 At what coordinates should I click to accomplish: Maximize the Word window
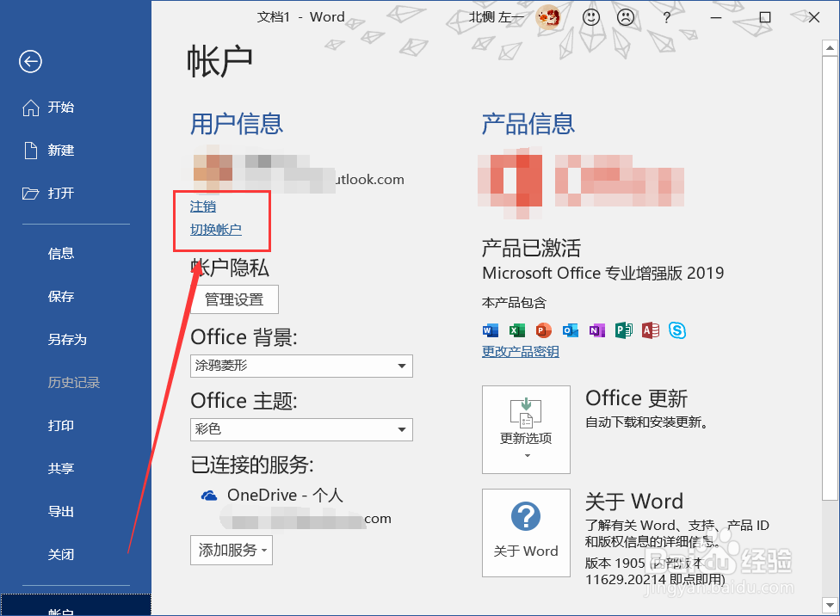tap(765, 18)
